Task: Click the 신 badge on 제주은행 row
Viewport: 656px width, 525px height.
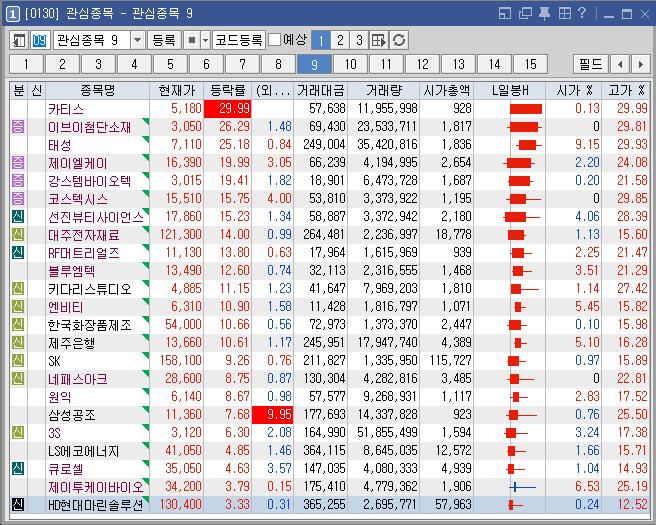Action: tap(18, 342)
